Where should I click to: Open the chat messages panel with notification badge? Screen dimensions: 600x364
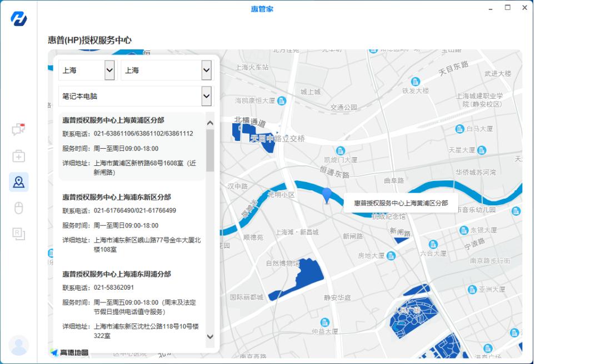pos(18,129)
